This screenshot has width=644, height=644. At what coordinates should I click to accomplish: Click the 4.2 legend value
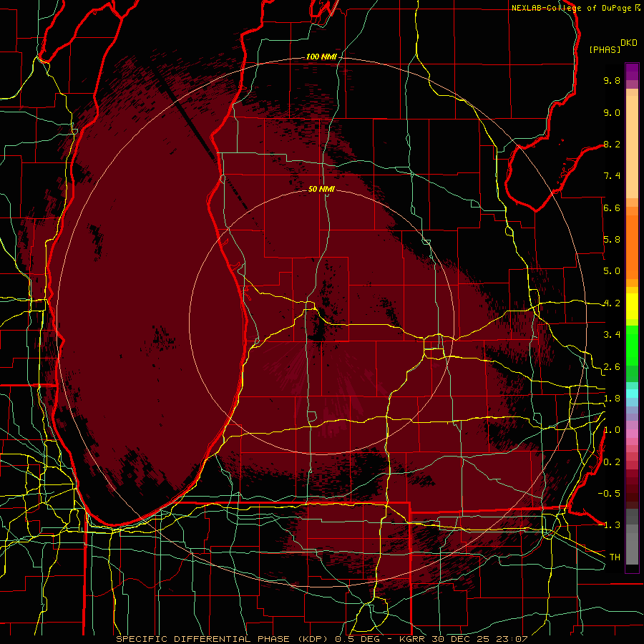pyautogui.click(x=612, y=303)
